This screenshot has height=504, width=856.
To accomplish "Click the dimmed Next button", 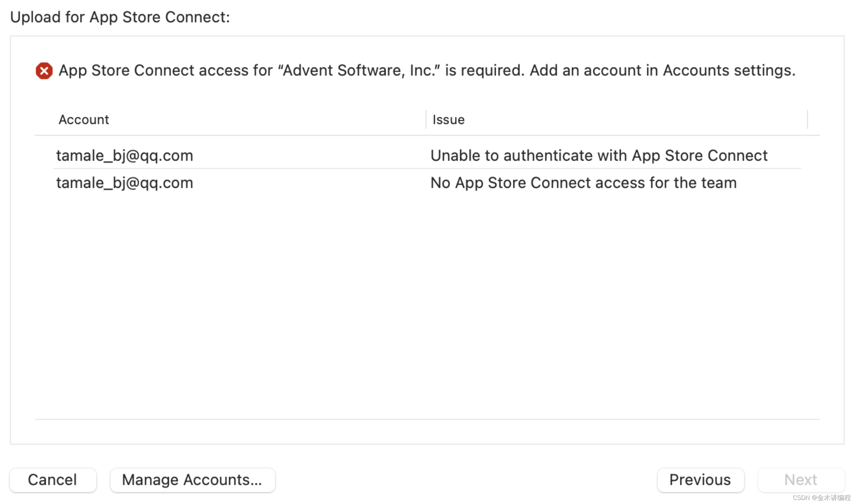I will (801, 480).
